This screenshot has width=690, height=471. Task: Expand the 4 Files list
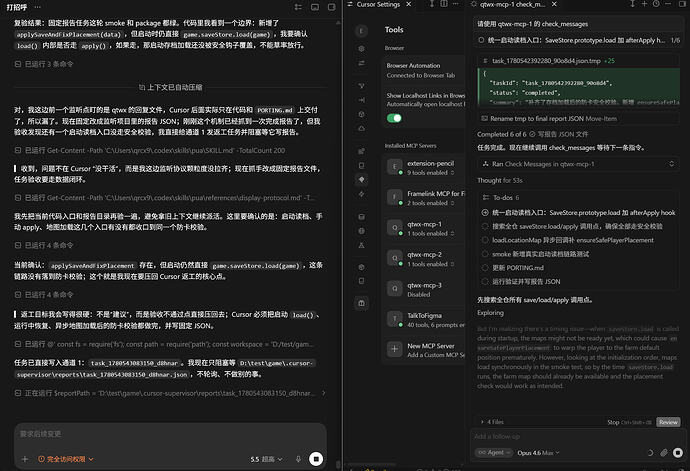[492, 422]
